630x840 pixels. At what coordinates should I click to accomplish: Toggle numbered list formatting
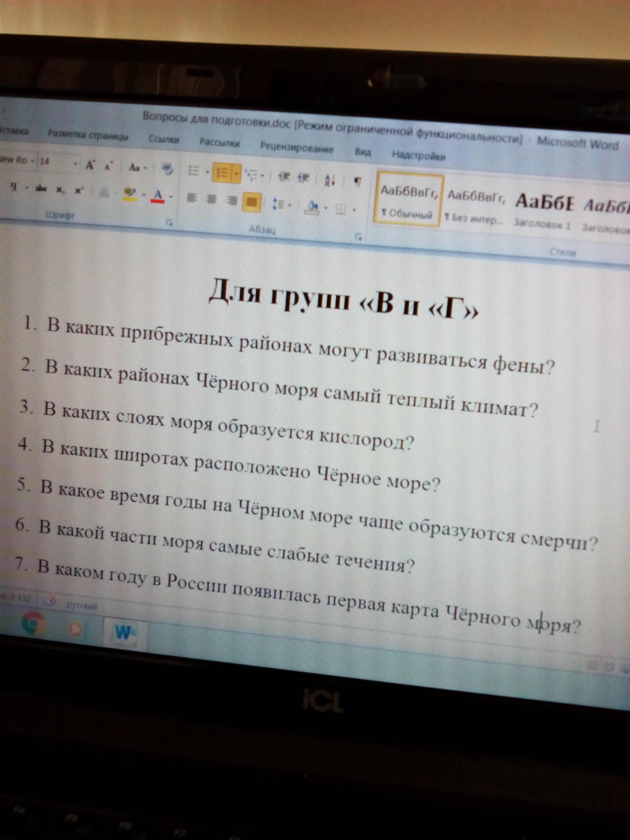pyautogui.click(x=222, y=173)
